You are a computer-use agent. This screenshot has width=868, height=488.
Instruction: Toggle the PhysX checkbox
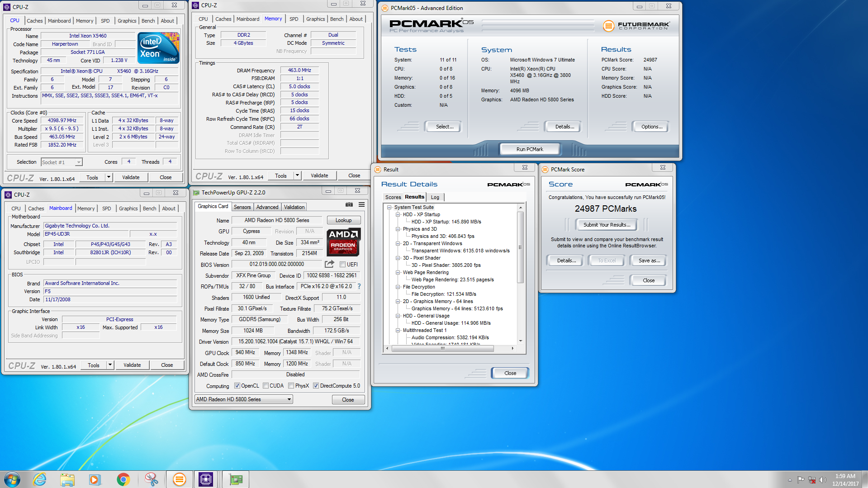click(x=291, y=386)
